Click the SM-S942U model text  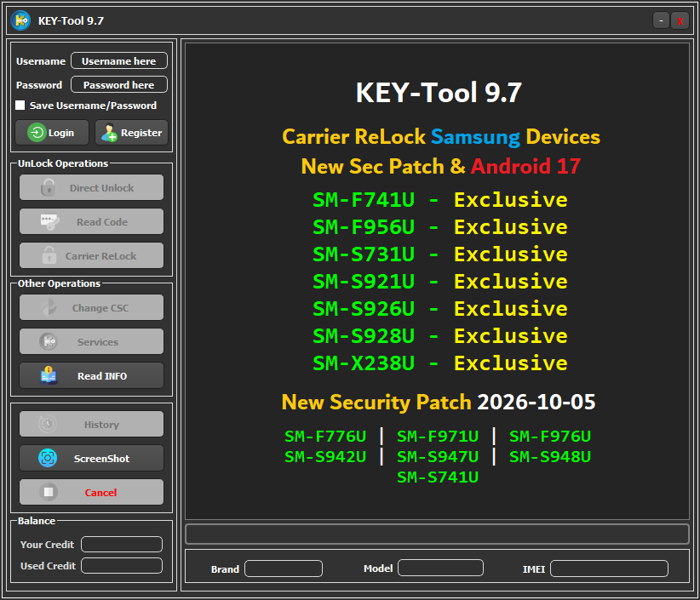tap(325, 456)
